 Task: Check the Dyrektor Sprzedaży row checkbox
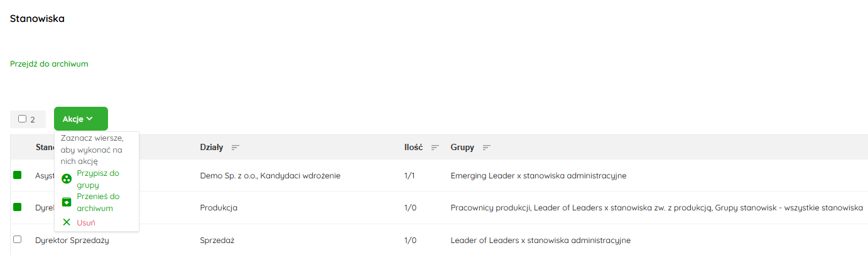coord(17,239)
